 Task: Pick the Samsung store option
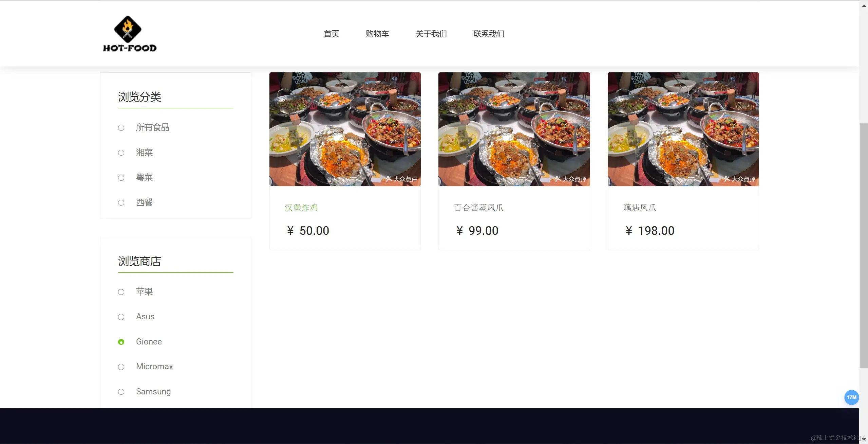coord(121,392)
